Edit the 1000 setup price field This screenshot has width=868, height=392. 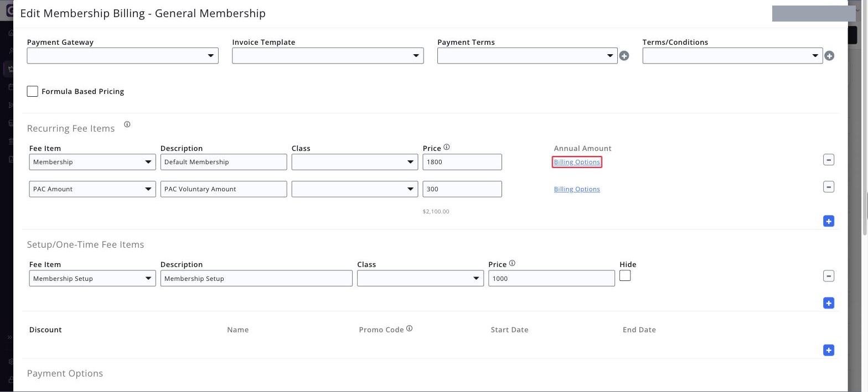click(551, 278)
